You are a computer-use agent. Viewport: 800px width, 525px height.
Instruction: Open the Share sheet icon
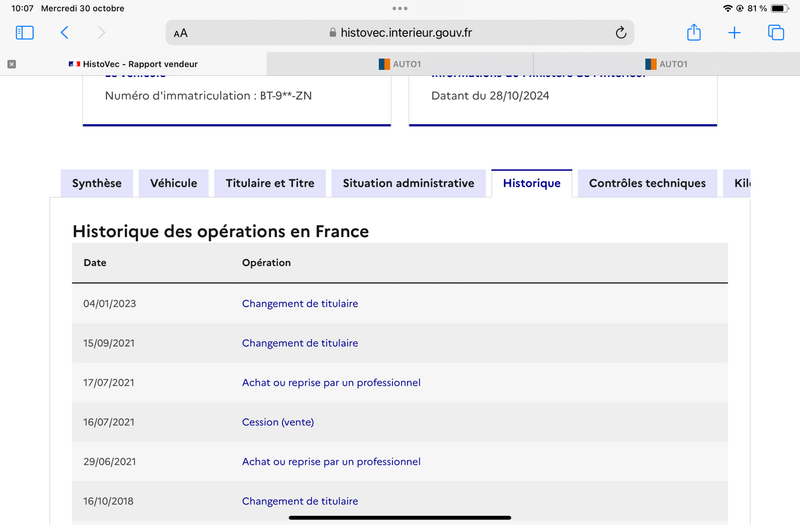694,32
